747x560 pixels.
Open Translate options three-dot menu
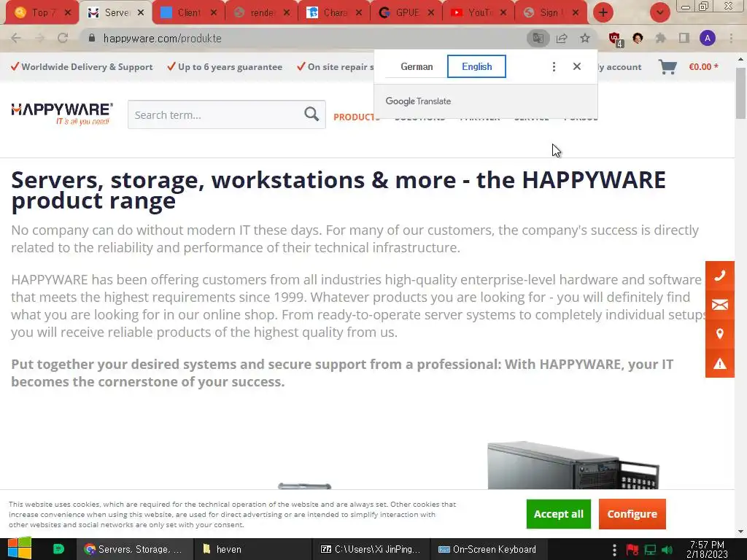tap(554, 66)
